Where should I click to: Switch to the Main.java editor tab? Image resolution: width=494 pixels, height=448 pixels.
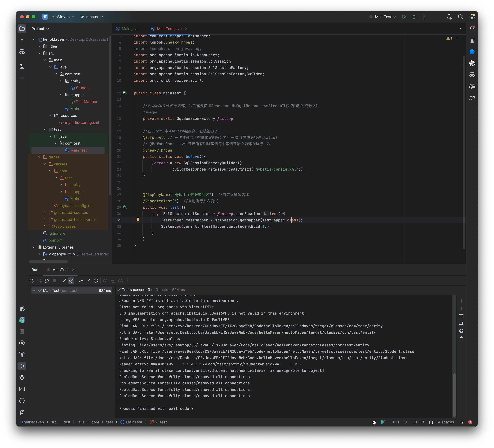tap(130, 28)
